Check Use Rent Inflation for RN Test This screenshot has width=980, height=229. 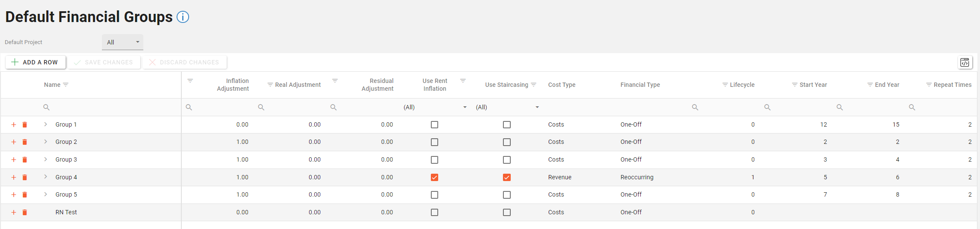[x=434, y=213]
